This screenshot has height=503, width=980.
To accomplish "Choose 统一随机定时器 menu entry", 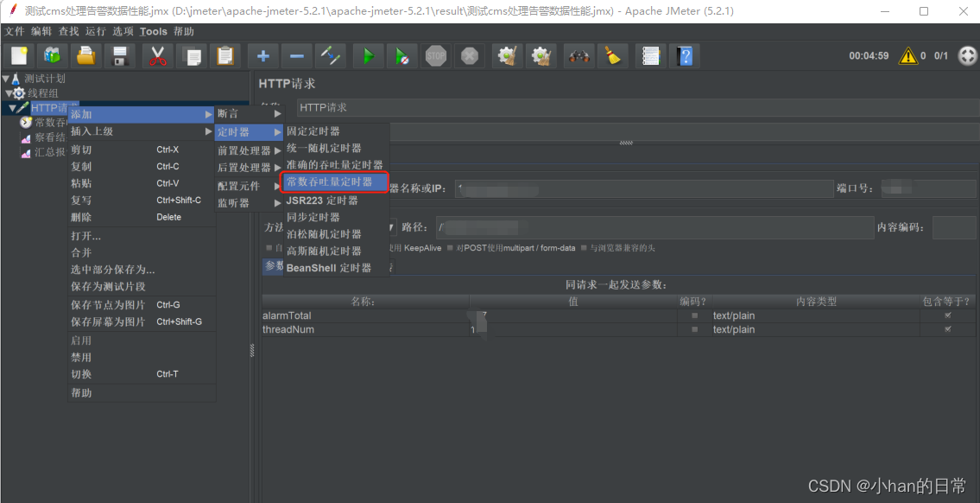I will click(336, 149).
